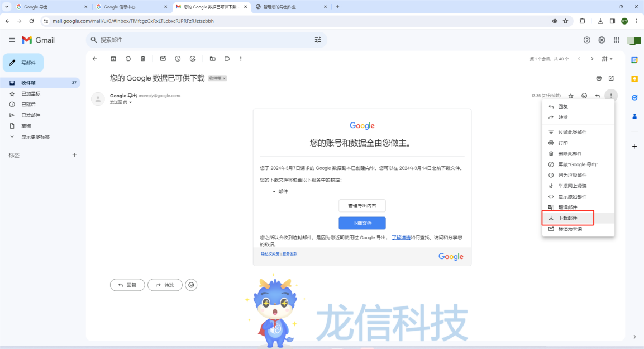Open Gmail settings gear icon

(602, 40)
